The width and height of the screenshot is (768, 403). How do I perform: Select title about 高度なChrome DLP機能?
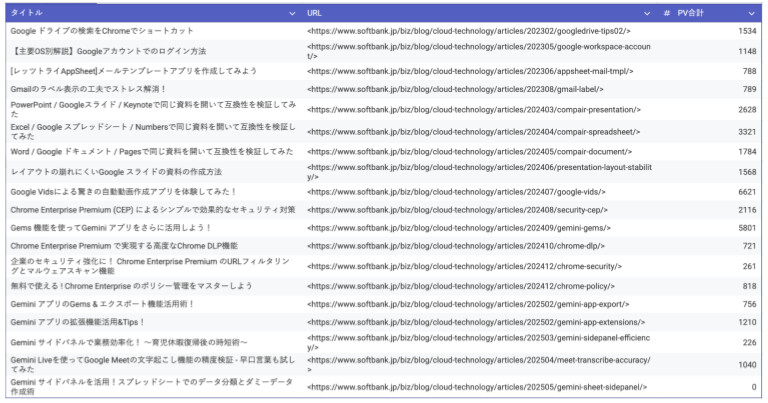[x=124, y=246]
